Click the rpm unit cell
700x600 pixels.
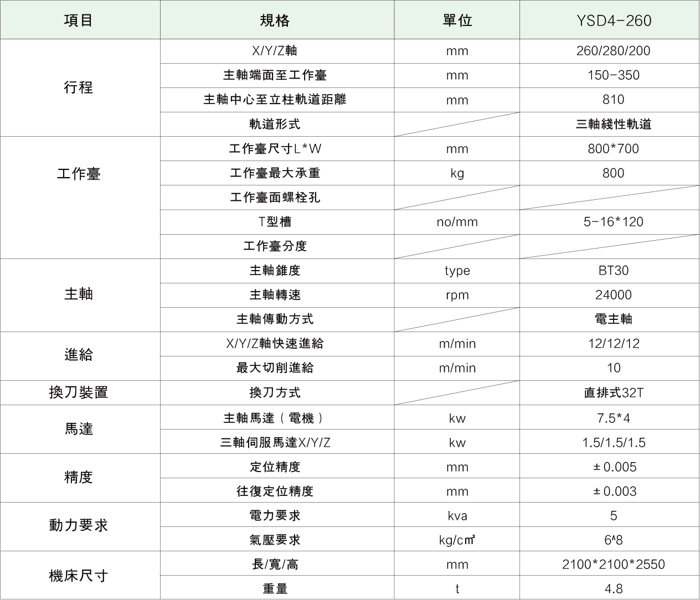(457, 295)
